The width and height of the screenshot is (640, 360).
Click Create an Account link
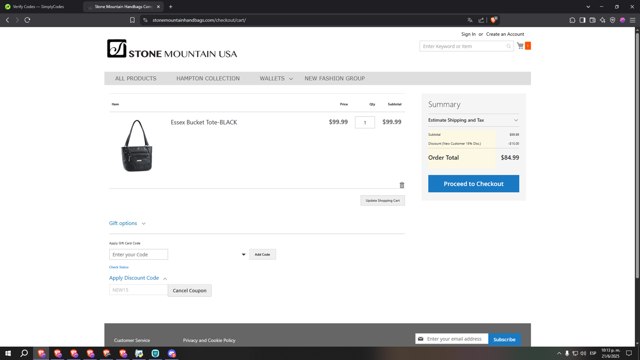pos(505,34)
